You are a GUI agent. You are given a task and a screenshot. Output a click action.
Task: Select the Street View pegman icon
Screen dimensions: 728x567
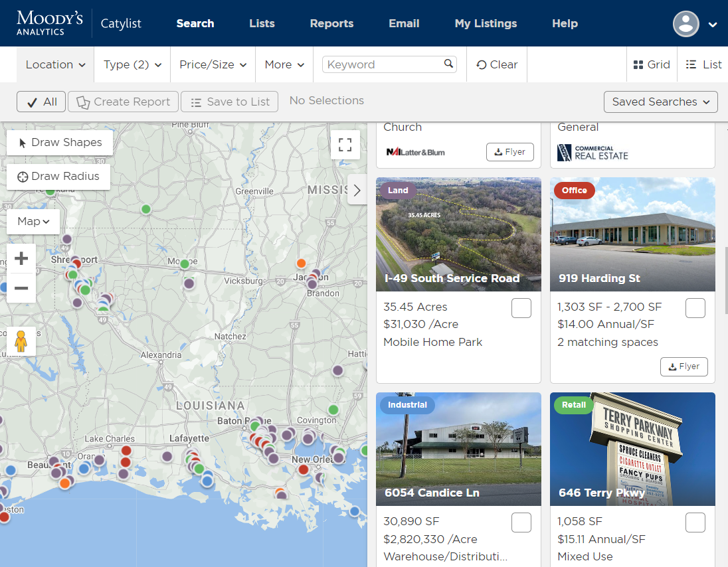[x=21, y=341]
